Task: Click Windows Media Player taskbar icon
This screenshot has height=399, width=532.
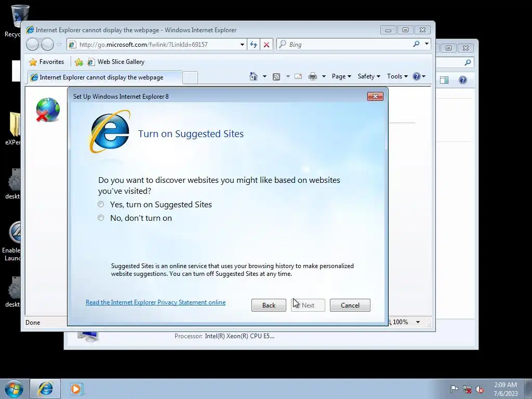Action: click(x=77, y=389)
